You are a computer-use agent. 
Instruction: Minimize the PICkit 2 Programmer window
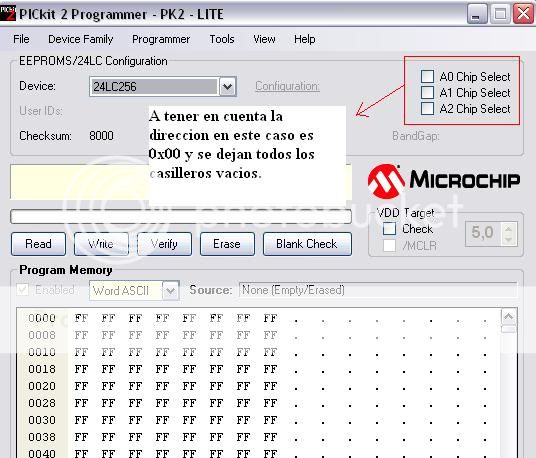[x=477, y=14]
